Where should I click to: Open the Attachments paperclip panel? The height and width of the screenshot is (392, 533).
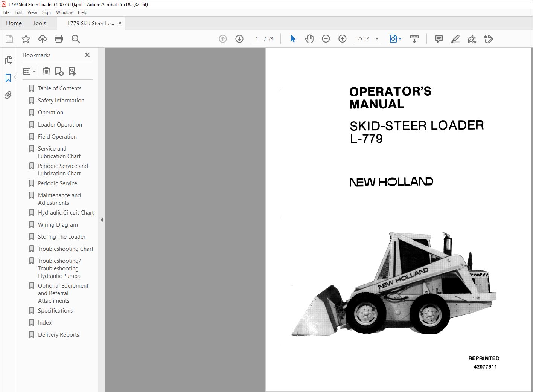pyautogui.click(x=8, y=95)
